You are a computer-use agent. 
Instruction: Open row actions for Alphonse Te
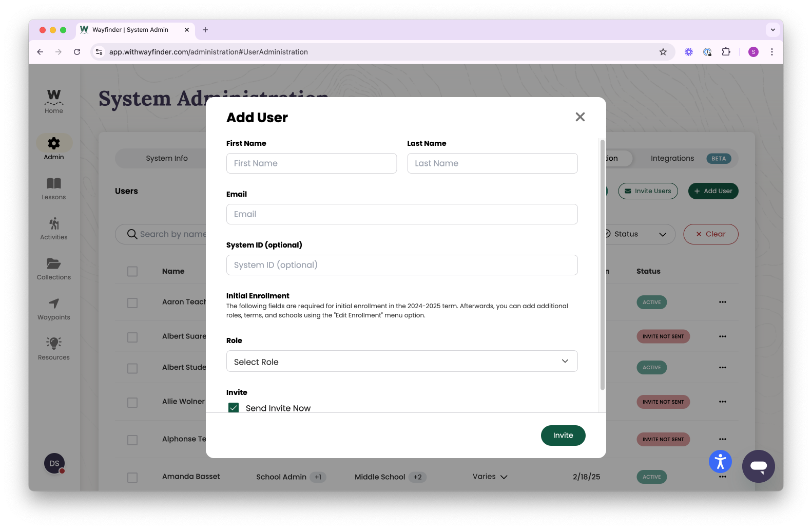723,439
